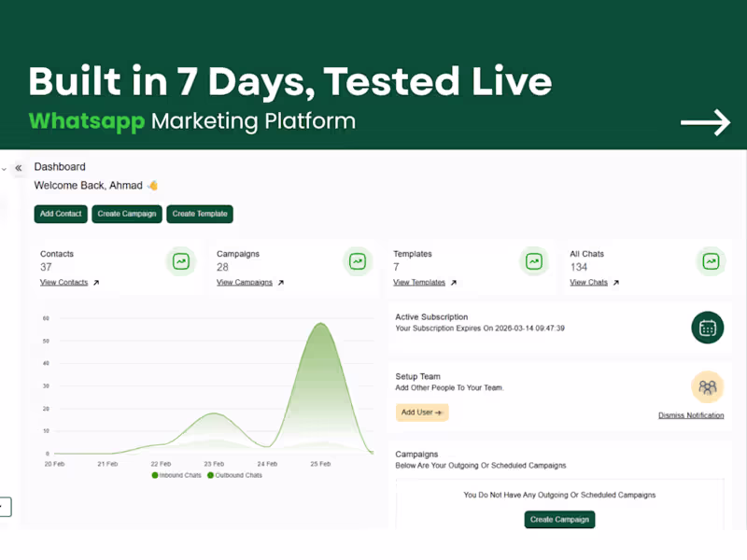Click Dismiss Notification
This screenshot has height=560, width=747.
pyautogui.click(x=691, y=415)
